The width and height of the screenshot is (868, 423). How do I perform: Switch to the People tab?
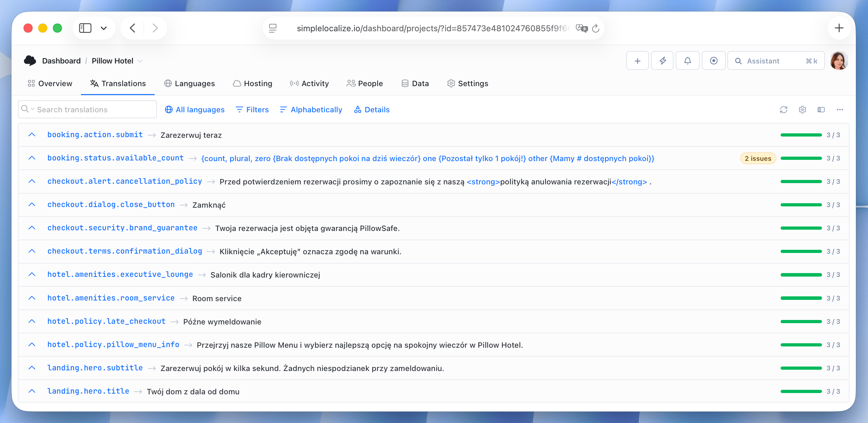tap(364, 83)
